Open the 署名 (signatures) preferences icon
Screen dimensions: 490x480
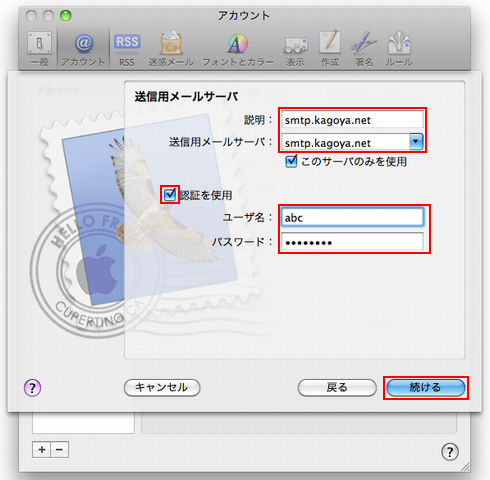point(364,49)
